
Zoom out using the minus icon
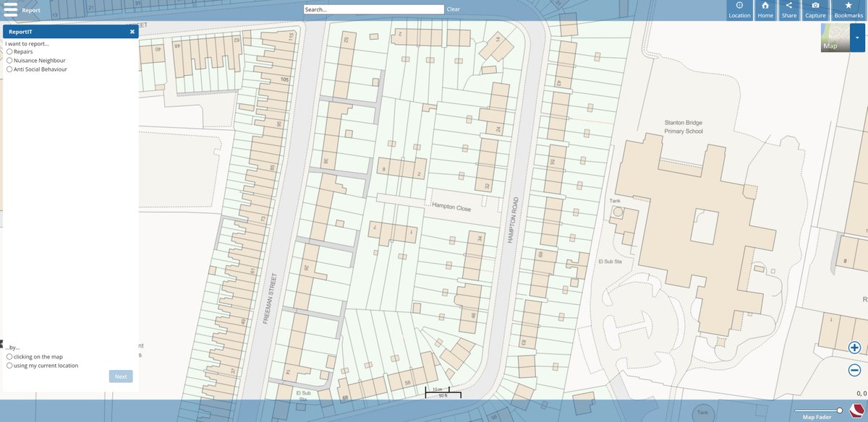pyautogui.click(x=854, y=369)
